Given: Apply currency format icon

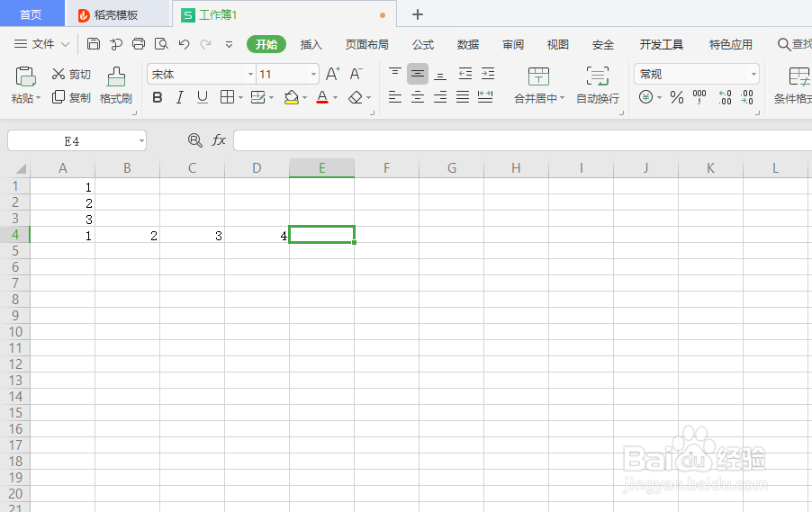Looking at the screenshot, I should point(645,97).
